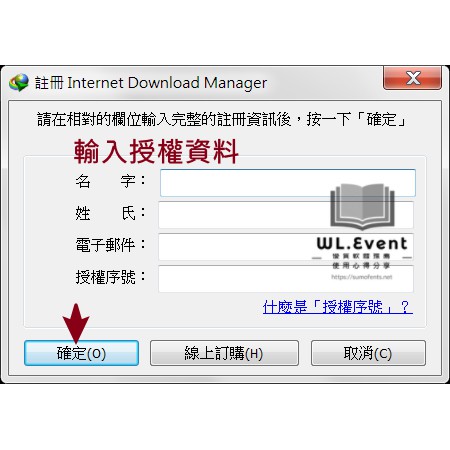Focus the 名字 (first name) input field

288,183
